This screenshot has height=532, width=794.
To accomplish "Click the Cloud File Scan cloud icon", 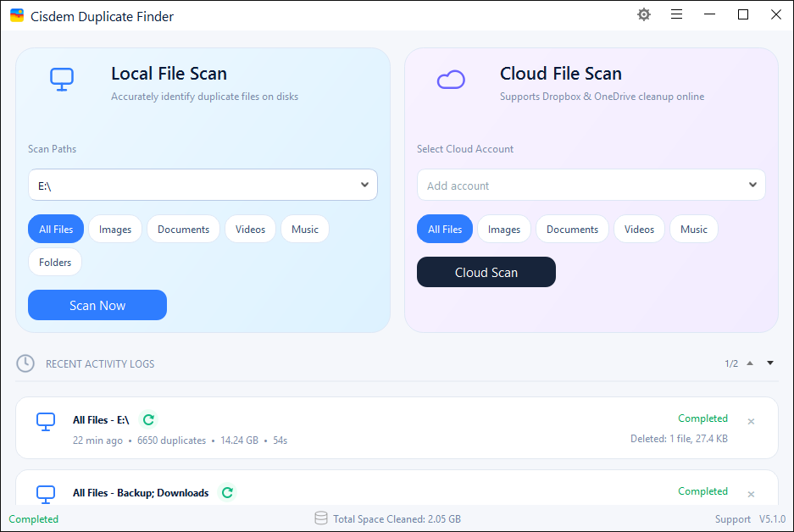I will 451,80.
